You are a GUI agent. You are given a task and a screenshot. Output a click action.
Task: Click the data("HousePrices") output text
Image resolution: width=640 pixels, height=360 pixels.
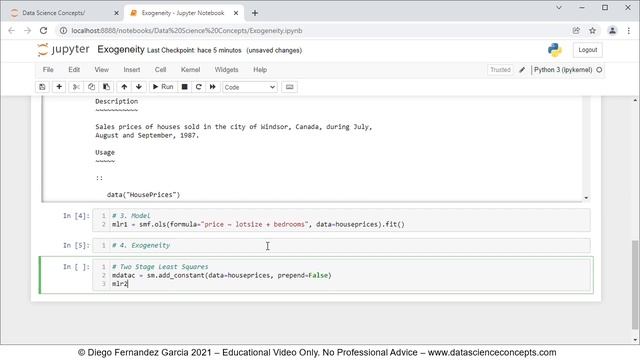[143, 195]
